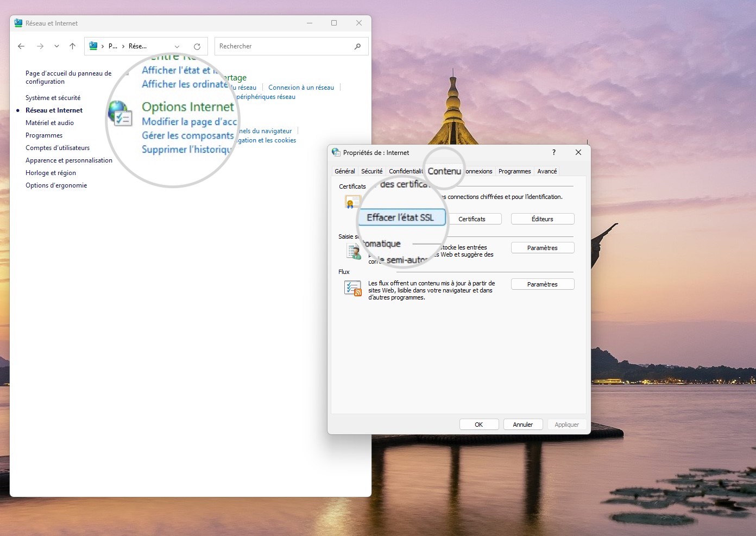Open Paramètres for Flux
This screenshot has width=756, height=536.
click(x=543, y=284)
